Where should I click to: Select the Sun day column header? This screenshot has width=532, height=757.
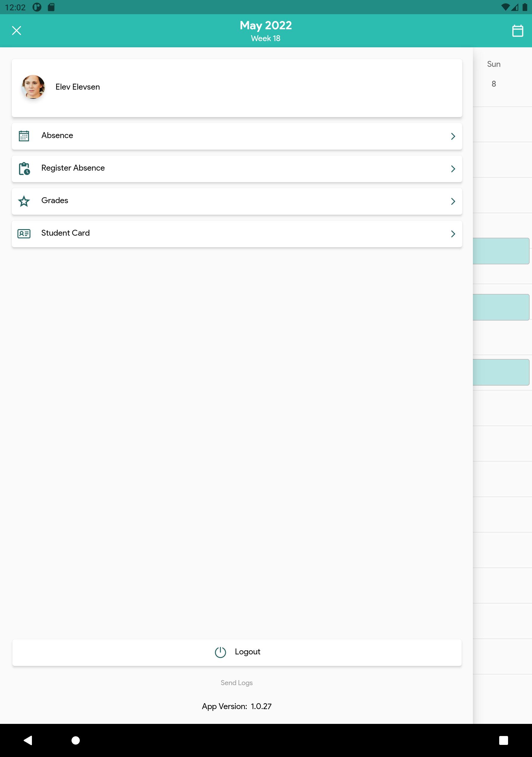coord(494,64)
